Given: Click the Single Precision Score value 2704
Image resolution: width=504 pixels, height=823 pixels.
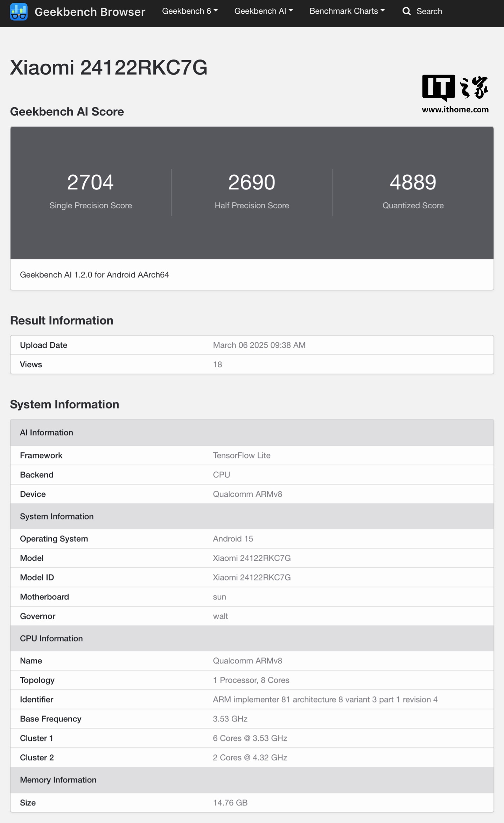Looking at the screenshot, I should click(90, 182).
